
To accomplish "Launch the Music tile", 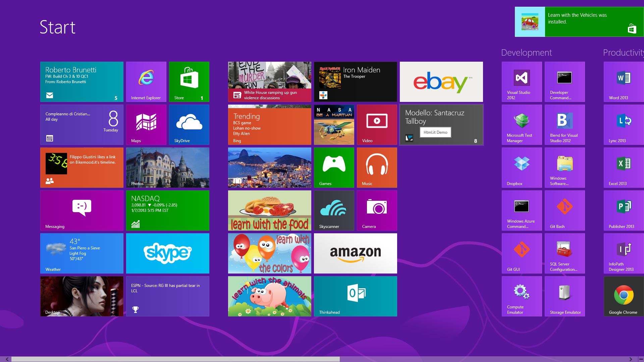I will point(377,168).
